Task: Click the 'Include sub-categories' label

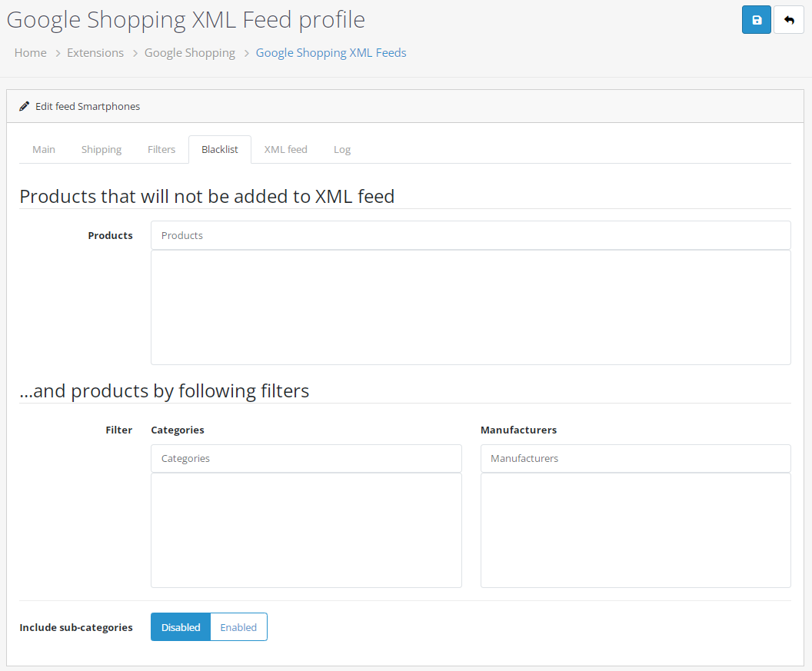Action: click(x=76, y=627)
